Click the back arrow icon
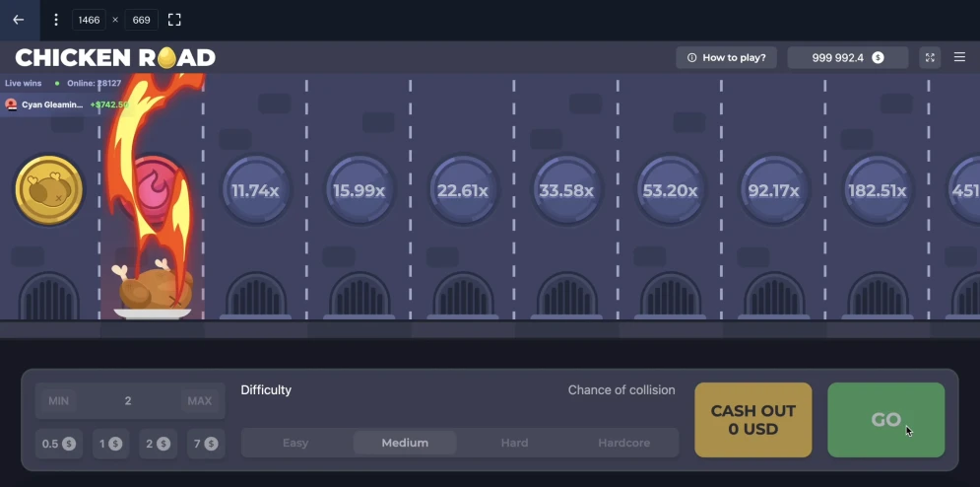980x487 pixels. coord(18,20)
